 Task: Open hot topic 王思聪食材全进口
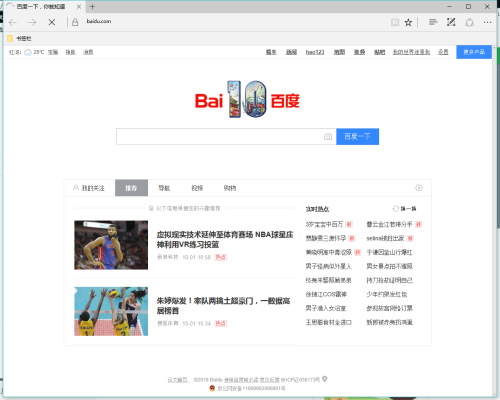329,322
